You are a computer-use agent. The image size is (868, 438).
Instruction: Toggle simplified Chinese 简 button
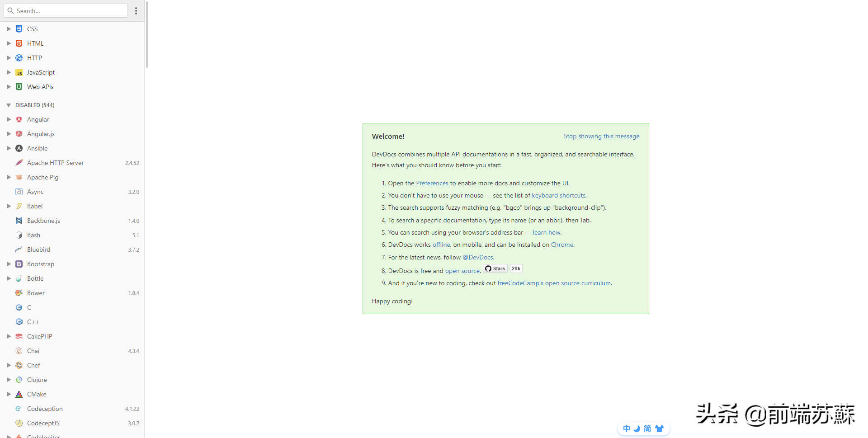(x=647, y=429)
